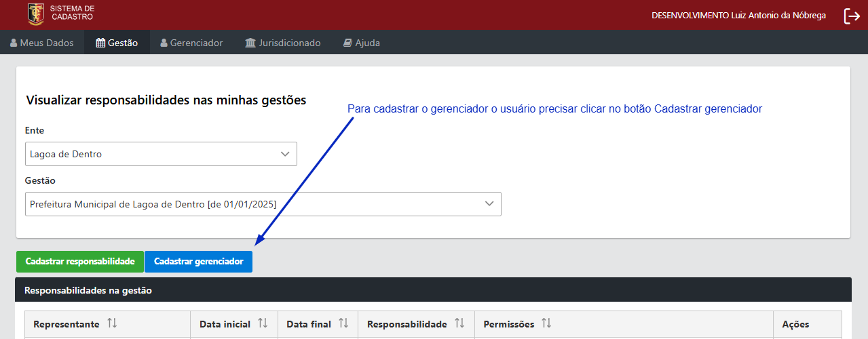This screenshot has width=868, height=339.
Task: Click the logout icon
Action: (852, 16)
